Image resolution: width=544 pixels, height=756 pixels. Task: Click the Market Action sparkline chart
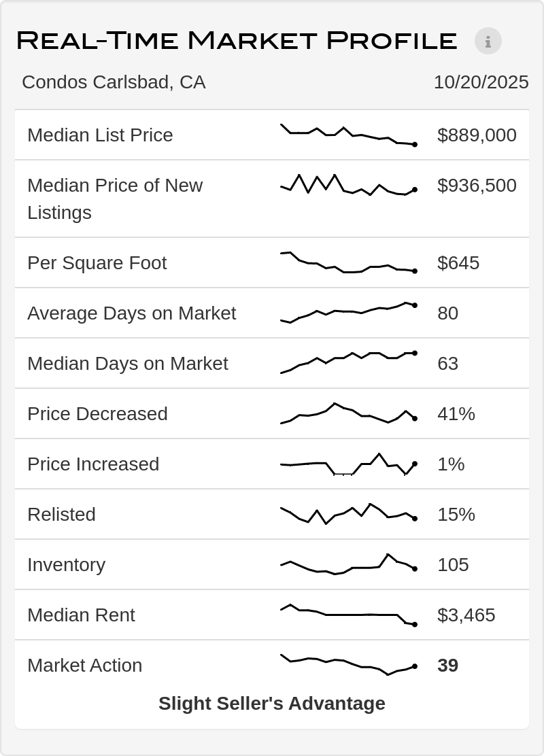click(x=348, y=664)
